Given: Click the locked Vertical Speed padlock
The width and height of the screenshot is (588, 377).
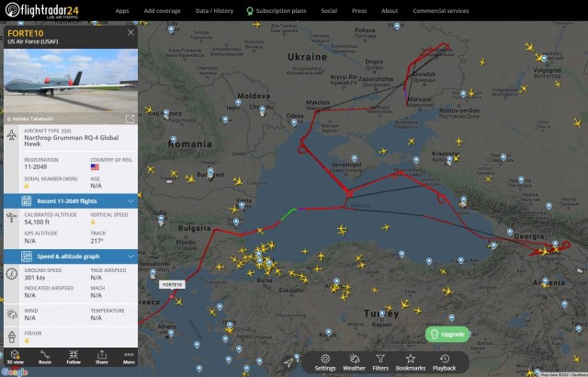Looking at the screenshot, I should pos(93,223).
